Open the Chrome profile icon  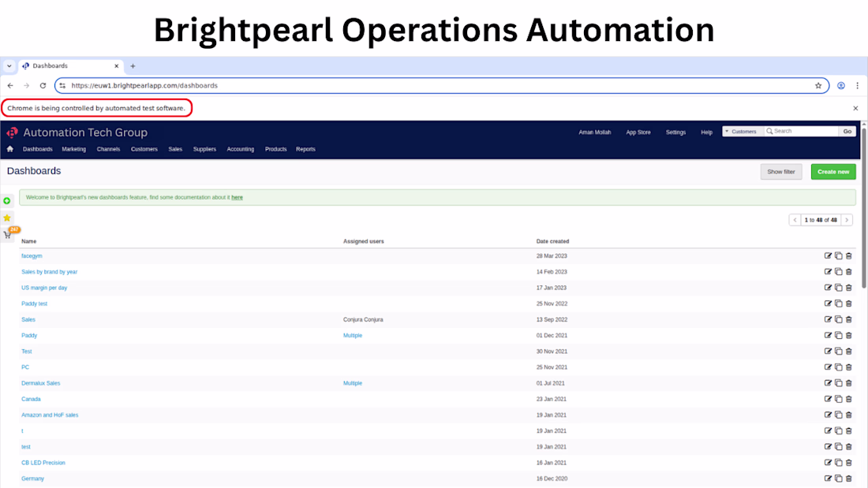click(841, 86)
